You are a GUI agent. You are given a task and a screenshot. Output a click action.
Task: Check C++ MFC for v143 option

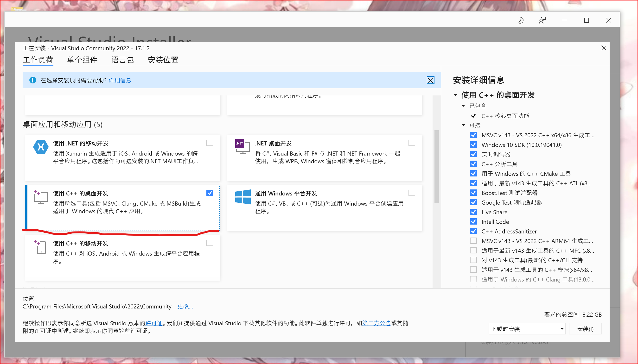click(x=473, y=251)
